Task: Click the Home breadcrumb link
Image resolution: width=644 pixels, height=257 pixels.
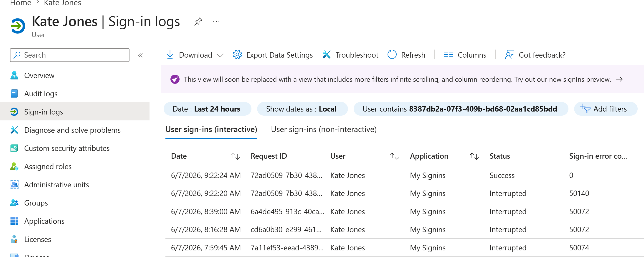Action: point(20,3)
